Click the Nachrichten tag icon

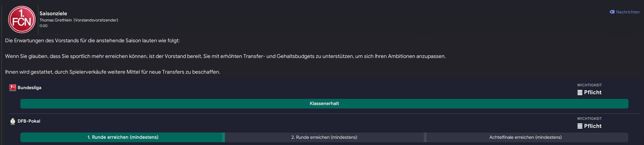pos(612,12)
